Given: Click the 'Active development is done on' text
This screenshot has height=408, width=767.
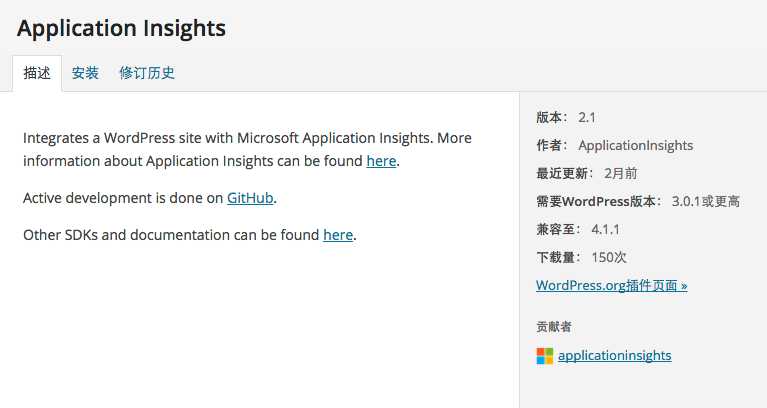Looking at the screenshot, I should click(123, 198).
